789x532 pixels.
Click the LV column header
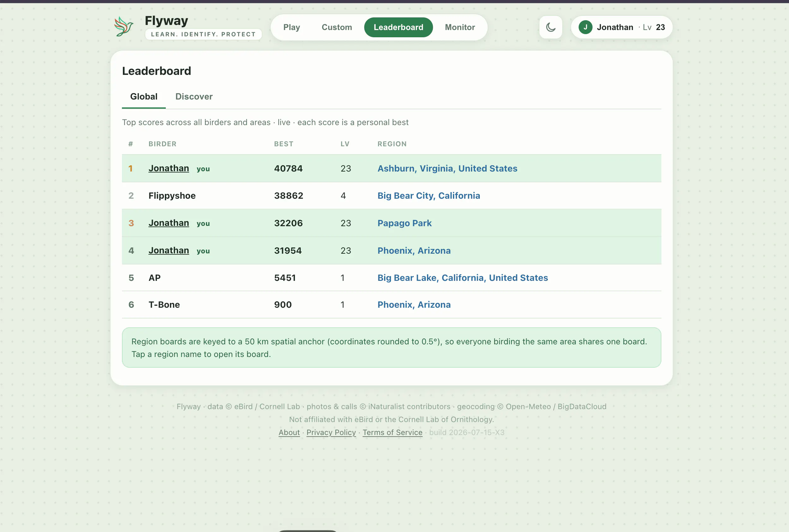[x=345, y=144]
